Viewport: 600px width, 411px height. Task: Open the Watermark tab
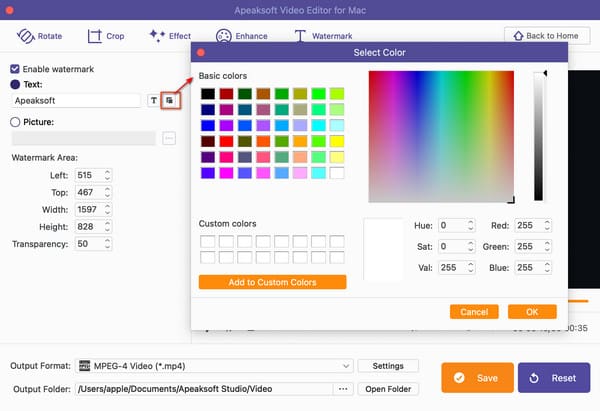(x=323, y=36)
